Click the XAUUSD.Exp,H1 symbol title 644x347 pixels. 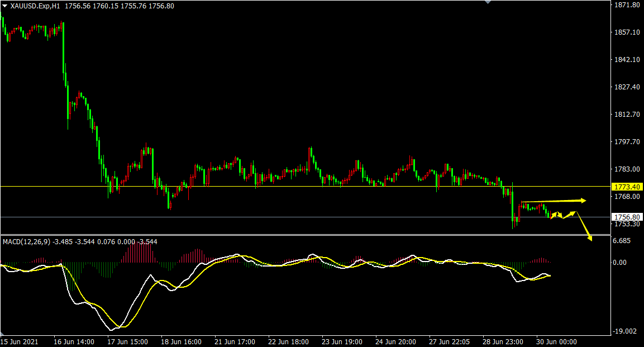(x=35, y=6)
